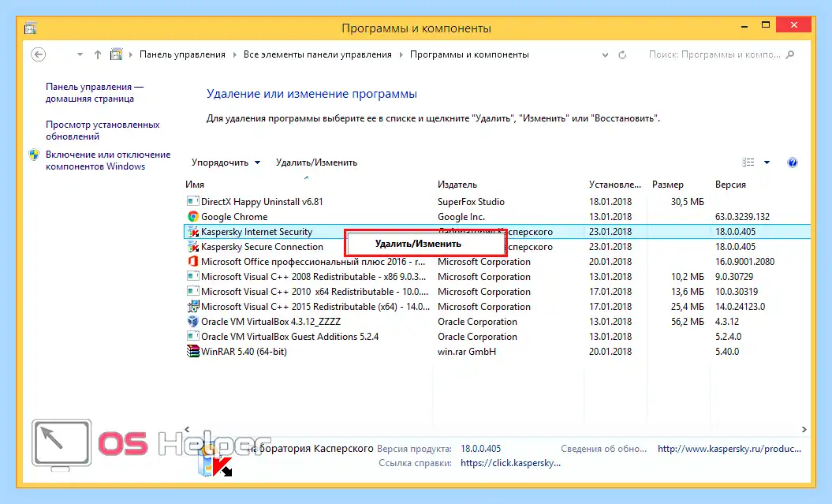This screenshot has width=832, height=504.
Task: Sort by "Версия" column header
Action: [x=730, y=185]
